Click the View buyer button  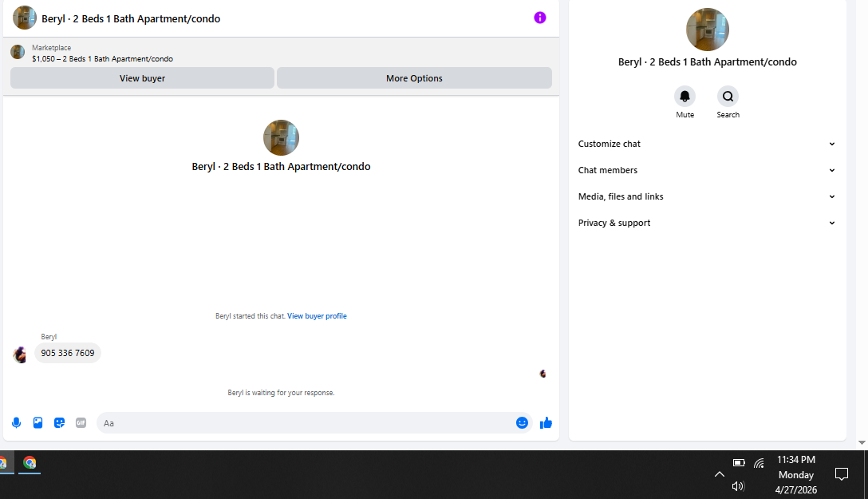[142, 78]
